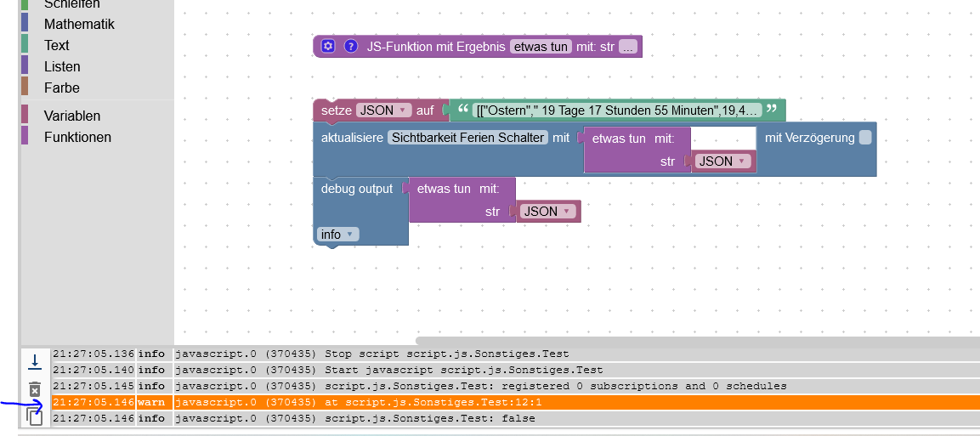
Task: Open the JSON variable dropdown in 'setze' block
Action: pos(383,110)
